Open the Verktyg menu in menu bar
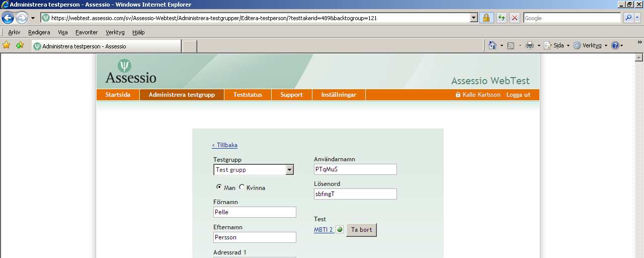Viewport: 644px width, 258px height. point(115,32)
